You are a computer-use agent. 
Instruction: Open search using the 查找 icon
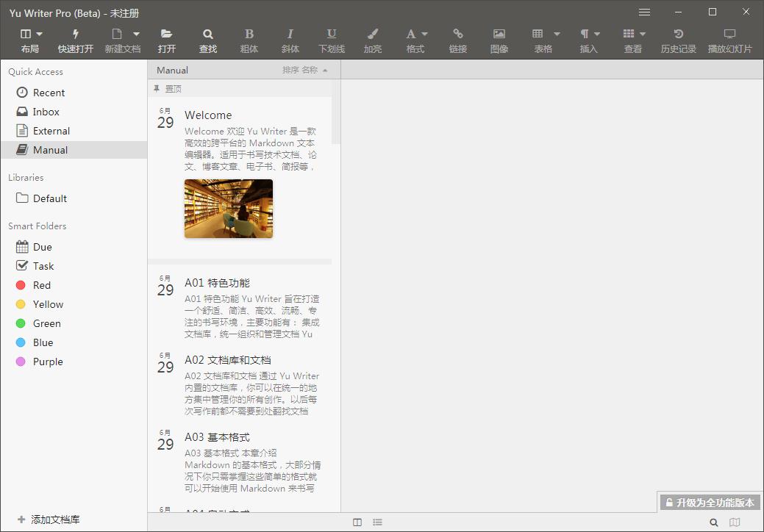point(208,40)
